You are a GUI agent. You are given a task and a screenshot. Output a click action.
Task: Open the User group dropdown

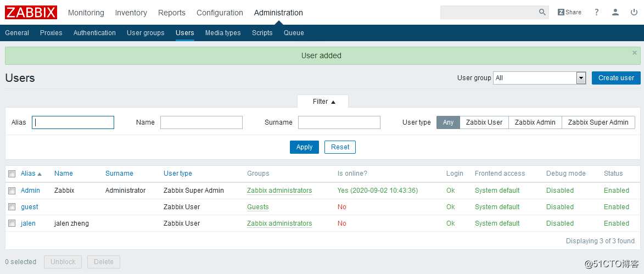point(540,77)
